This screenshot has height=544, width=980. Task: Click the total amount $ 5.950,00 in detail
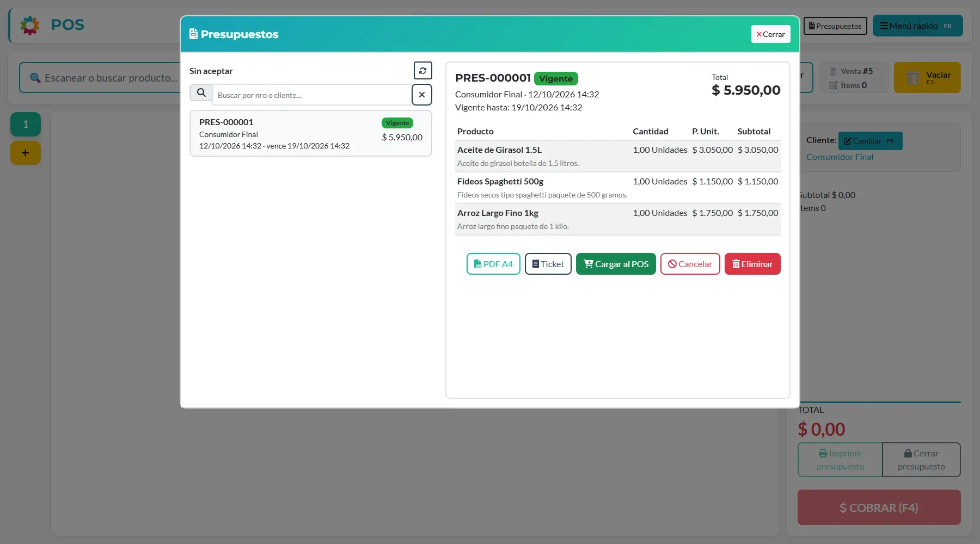pos(746,90)
